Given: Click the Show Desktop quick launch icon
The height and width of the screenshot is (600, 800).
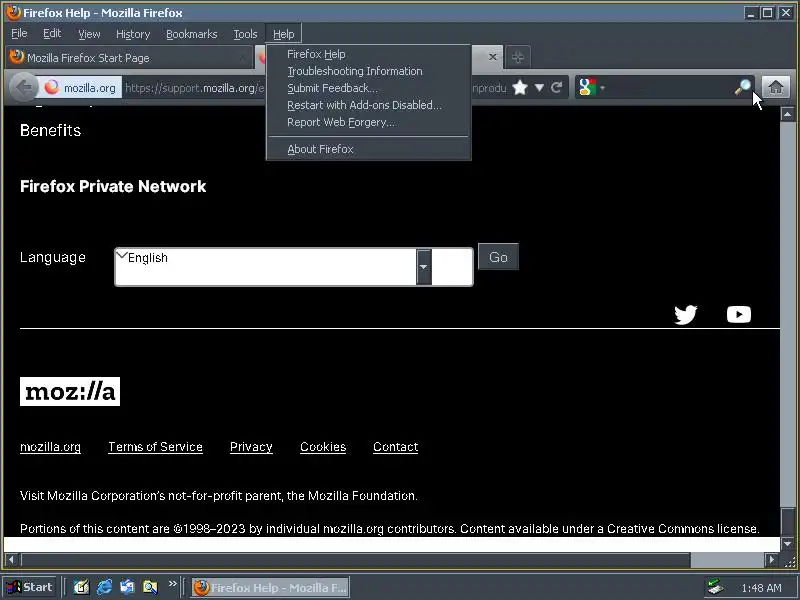Looking at the screenshot, I should (81, 587).
